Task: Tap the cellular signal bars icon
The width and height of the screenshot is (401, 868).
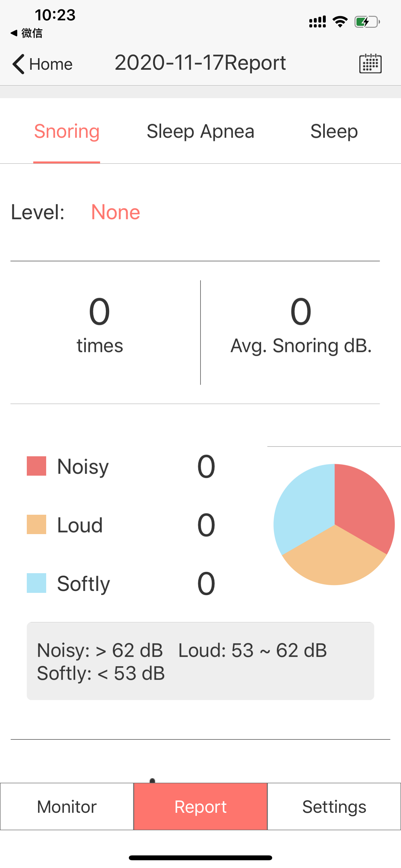Action: tap(317, 22)
